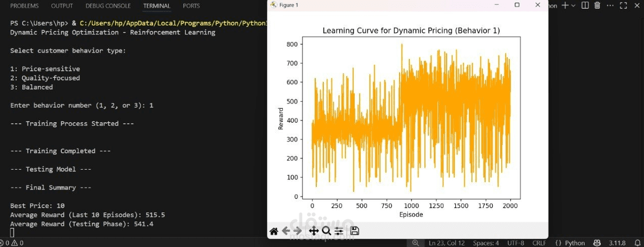The height and width of the screenshot is (247, 644).
Task: Click the Python executable path in terminal
Action: coord(174,23)
